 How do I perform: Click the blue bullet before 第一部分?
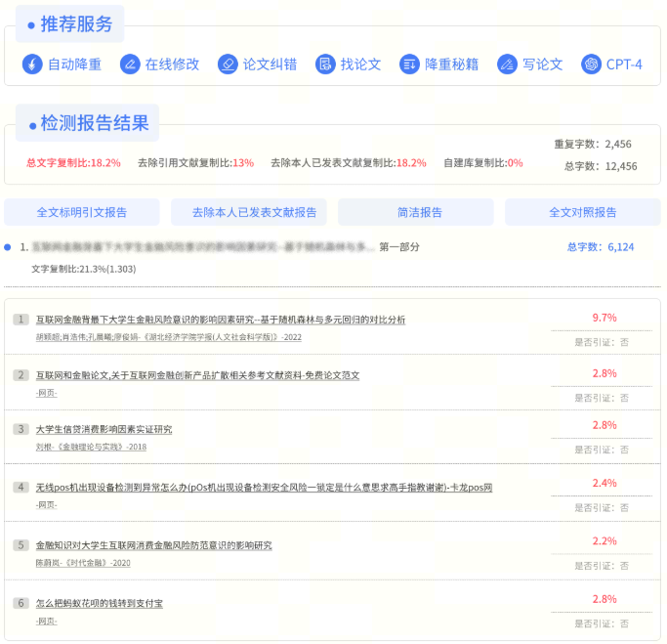tap(8, 247)
